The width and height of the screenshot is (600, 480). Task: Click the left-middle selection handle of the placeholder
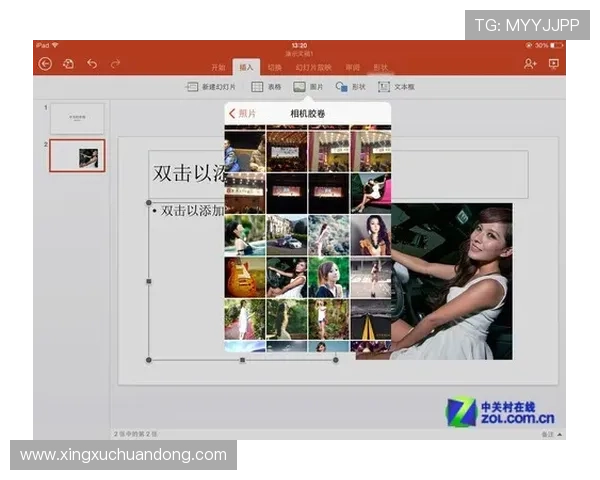coord(149,281)
